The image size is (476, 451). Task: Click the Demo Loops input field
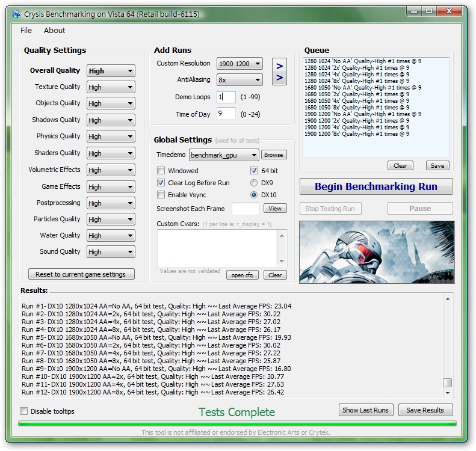pos(226,97)
